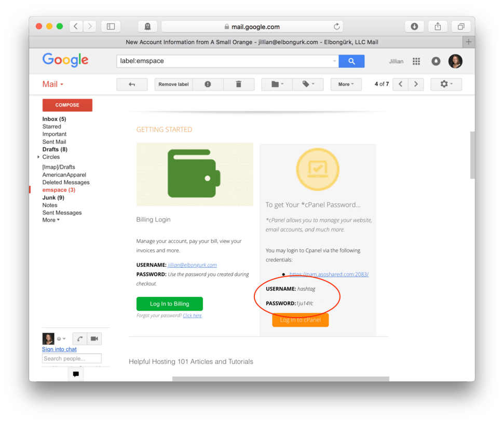Open the Inbox label
The image size is (504, 423).
click(55, 119)
